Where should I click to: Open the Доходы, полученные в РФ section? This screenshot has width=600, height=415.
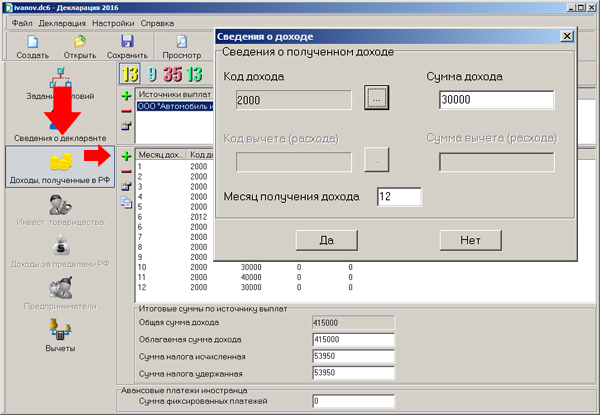point(60,167)
